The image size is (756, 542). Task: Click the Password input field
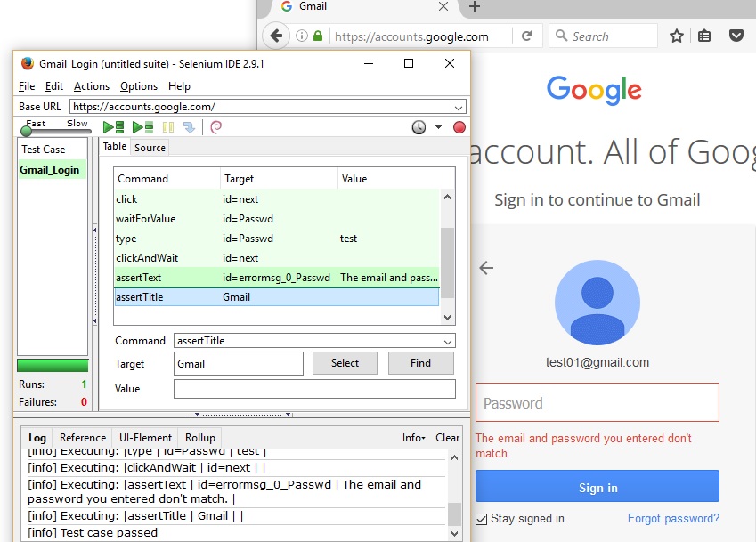pos(597,402)
